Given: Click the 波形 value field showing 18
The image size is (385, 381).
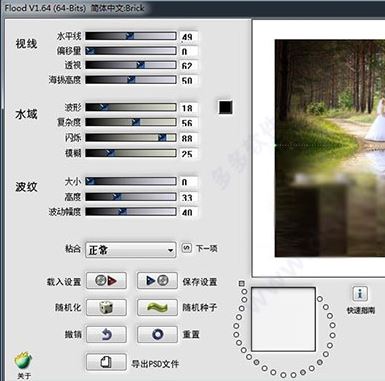Looking at the screenshot, I should pyautogui.click(x=188, y=108).
